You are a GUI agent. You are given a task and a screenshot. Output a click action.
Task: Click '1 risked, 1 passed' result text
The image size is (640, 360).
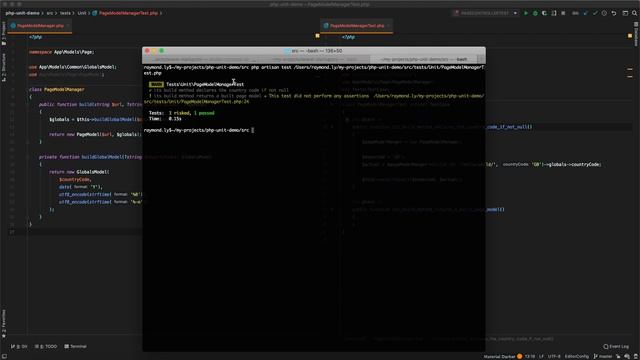point(191,113)
